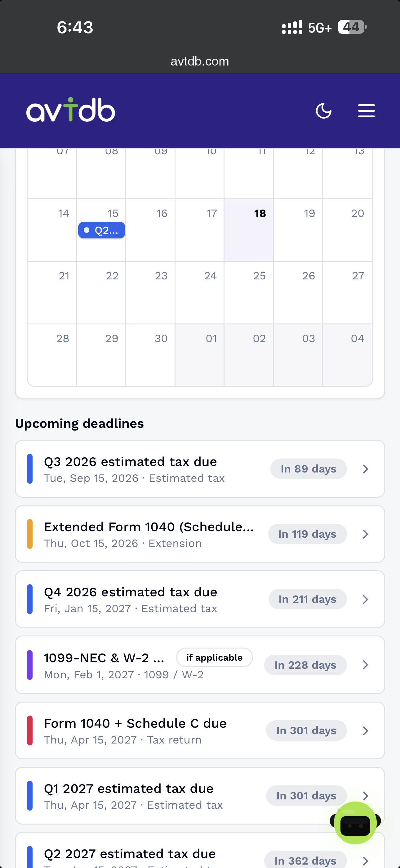Image resolution: width=400 pixels, height=868 pixels.
Task: Select the highlighted date 18 in the calendar
Action: (x=249, y=230)
